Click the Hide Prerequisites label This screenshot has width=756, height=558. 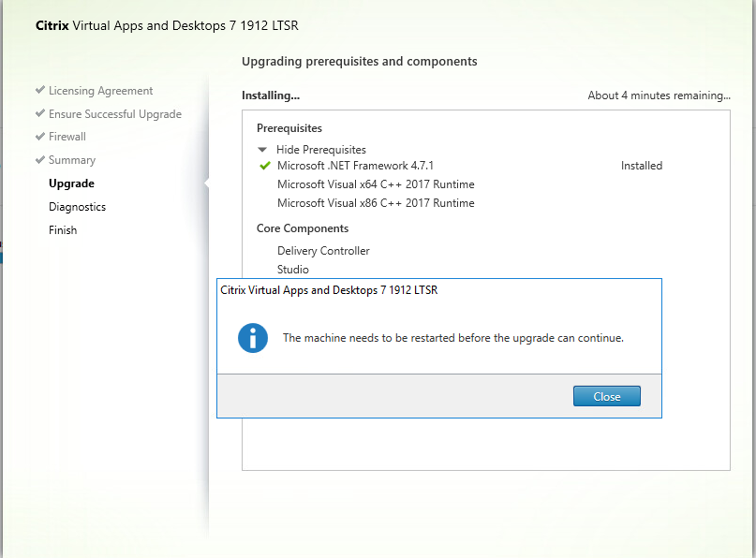click(321, 150)
